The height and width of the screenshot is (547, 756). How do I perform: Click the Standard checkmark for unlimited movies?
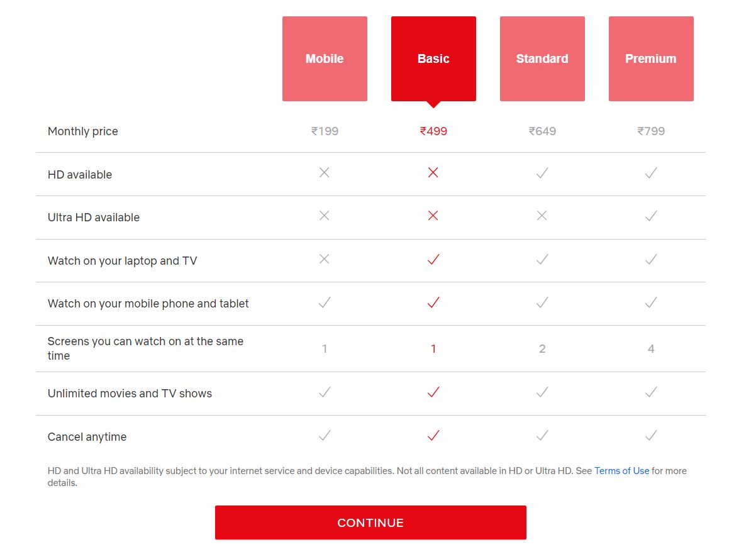tap(542, 392)
